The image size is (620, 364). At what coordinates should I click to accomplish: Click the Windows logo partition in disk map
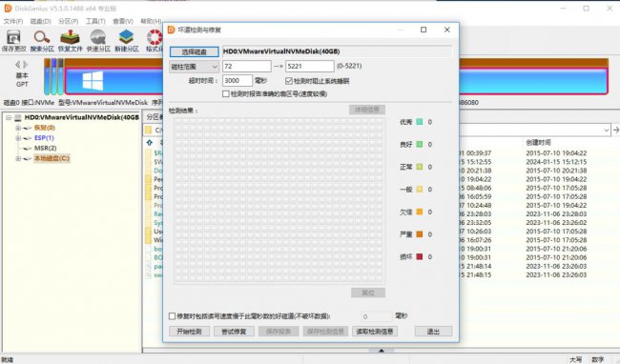(93, 81)
